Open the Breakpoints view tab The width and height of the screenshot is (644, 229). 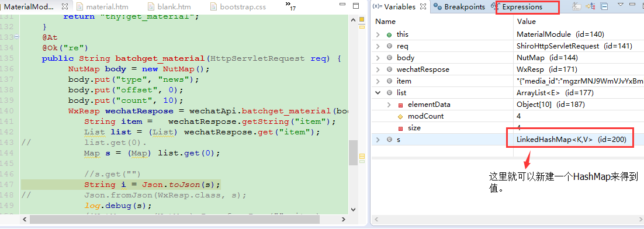pos(459,7)
